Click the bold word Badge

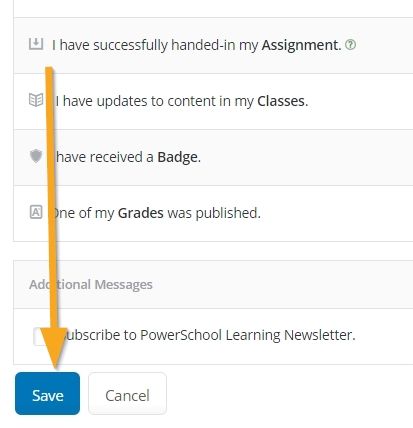pyautogui.click(x=177, y=157)
